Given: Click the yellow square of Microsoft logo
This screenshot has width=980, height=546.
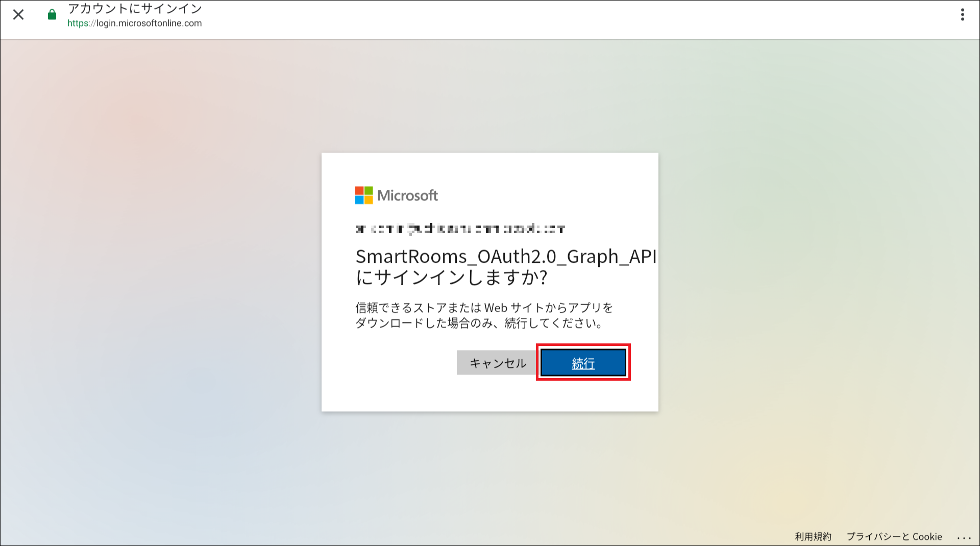Looking at the screenshot, I should 369,200.
